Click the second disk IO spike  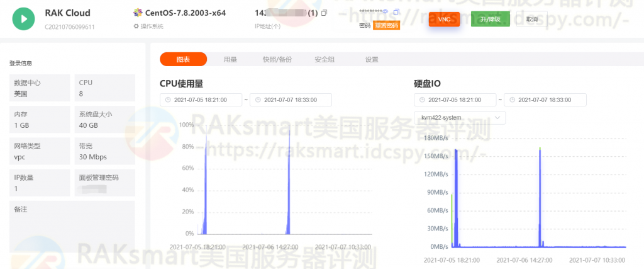coord(540,197)
